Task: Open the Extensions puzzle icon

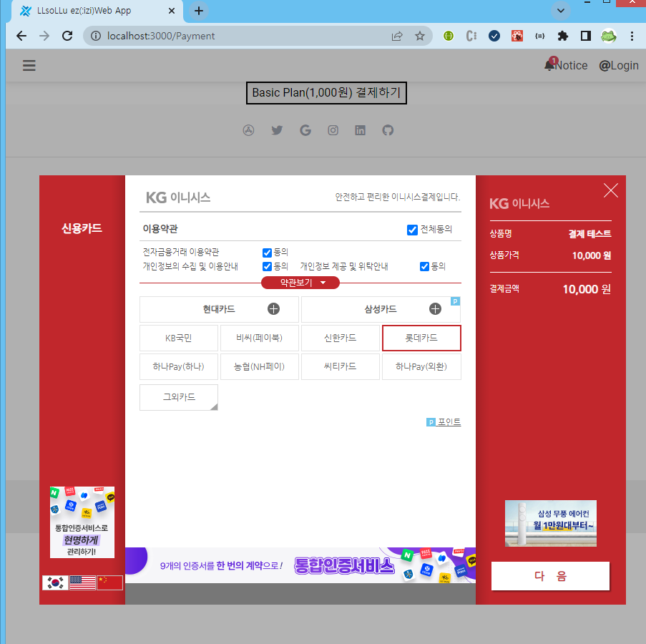Action: click(563, 36)
